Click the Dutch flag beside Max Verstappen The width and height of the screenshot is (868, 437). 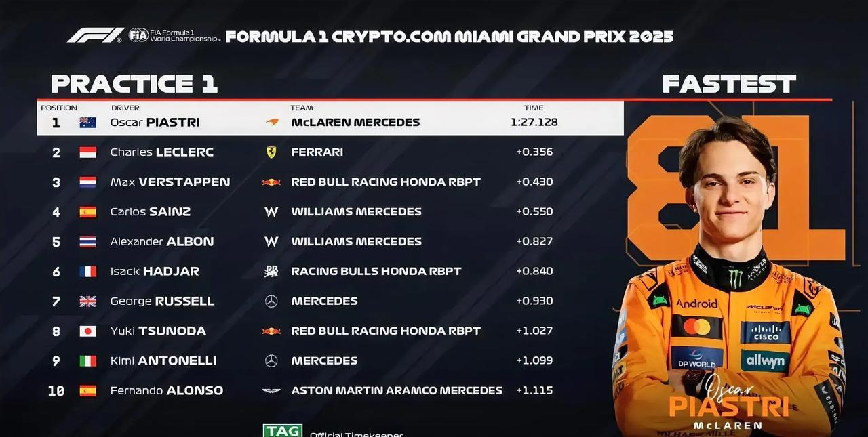click(88, 182)
